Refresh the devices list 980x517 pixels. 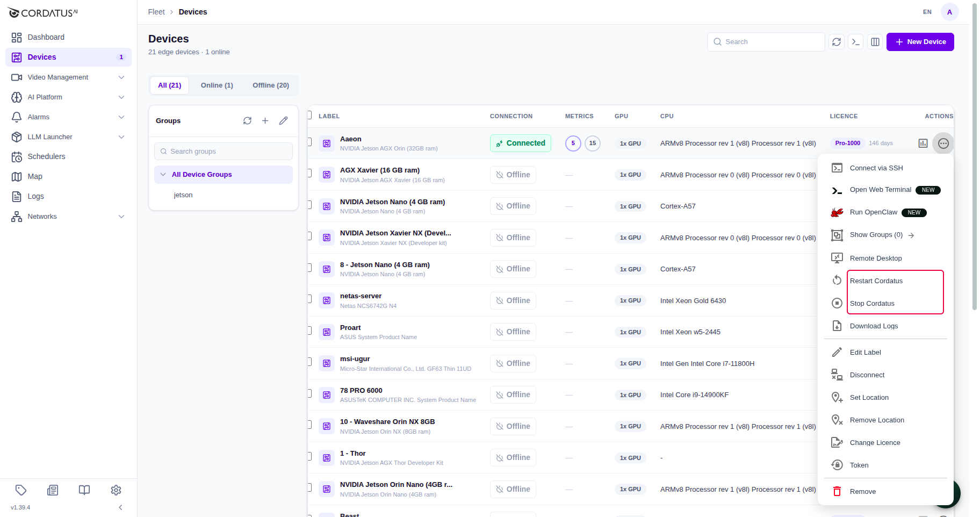837,42
